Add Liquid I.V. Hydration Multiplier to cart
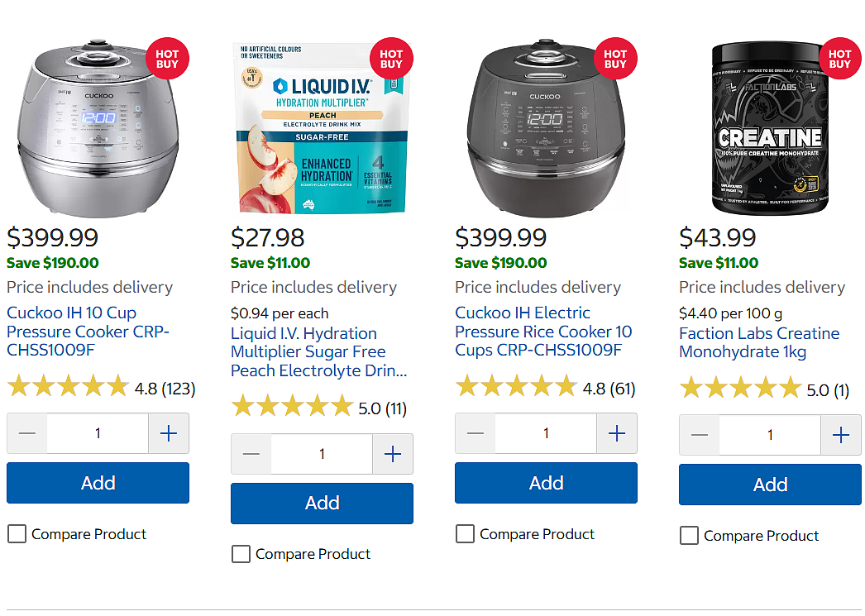The height and width of the screenshot is (616, 865). [322, 504]
